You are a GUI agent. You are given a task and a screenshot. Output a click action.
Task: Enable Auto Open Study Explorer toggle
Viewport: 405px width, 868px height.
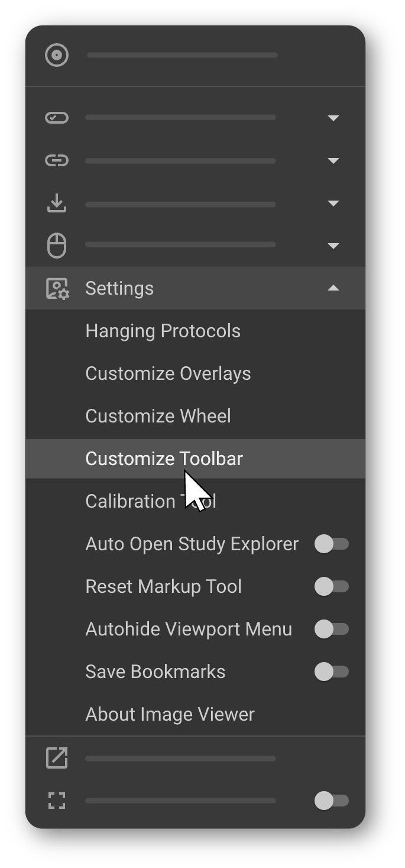(x=331, y=544)
